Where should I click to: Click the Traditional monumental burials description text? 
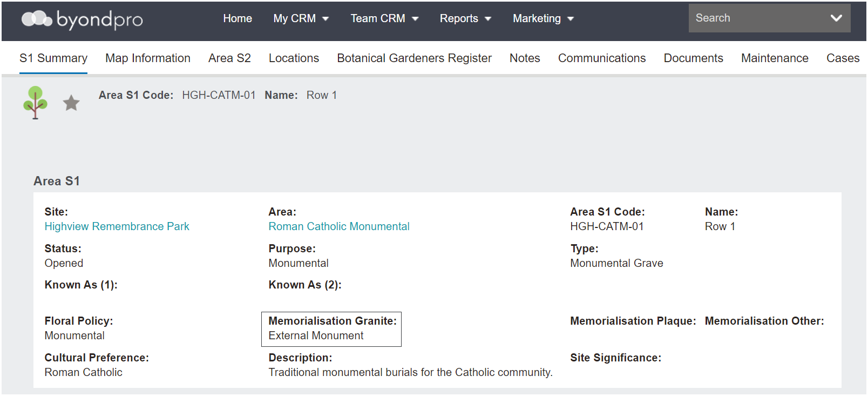coord(410,372)
